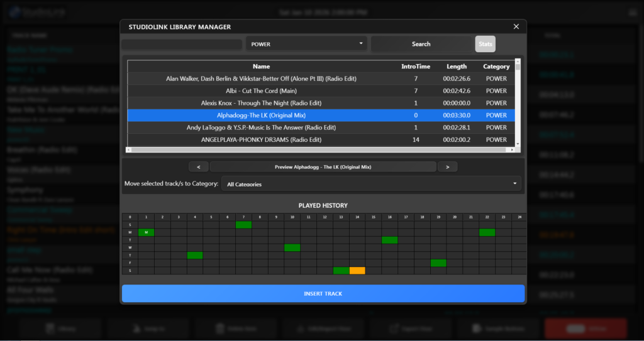Click the track list scroll-up arrow

pyautogui.click(x=518, y=62)
